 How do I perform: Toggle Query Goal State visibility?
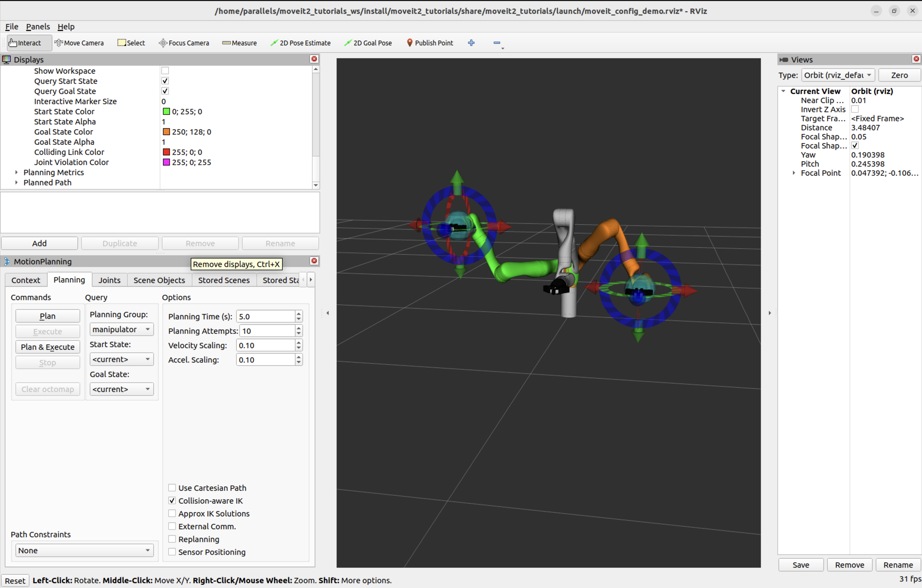point(165,91)
